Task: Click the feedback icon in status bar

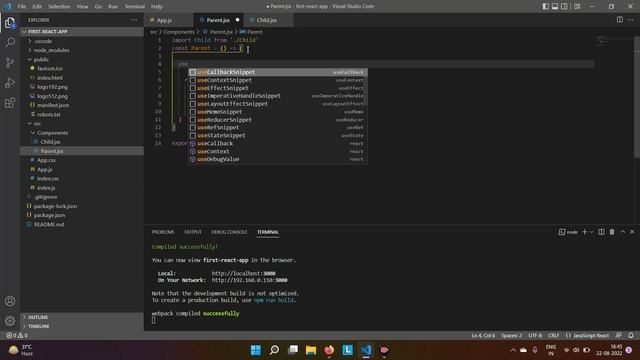Action: pyautogui.click(x=619, y=335)
